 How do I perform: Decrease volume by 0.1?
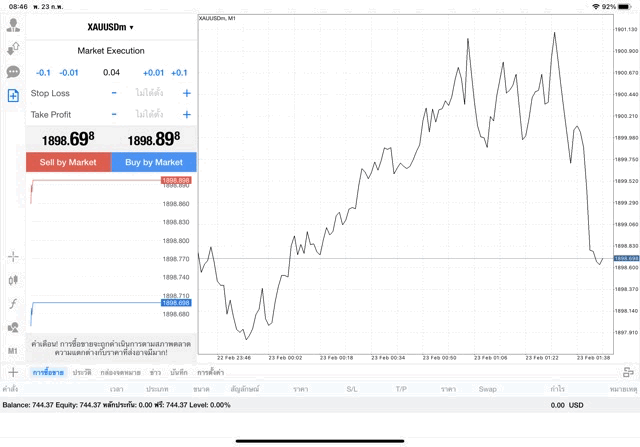(x=43, y=72)
